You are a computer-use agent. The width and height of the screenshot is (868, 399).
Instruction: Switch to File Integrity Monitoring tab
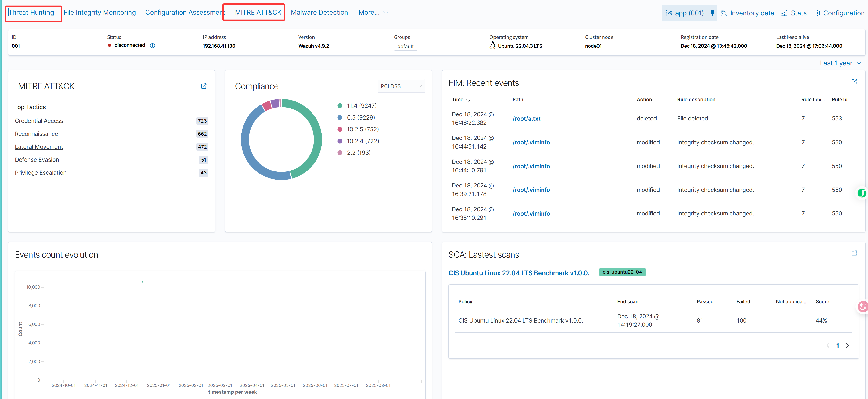click(99, 13)
